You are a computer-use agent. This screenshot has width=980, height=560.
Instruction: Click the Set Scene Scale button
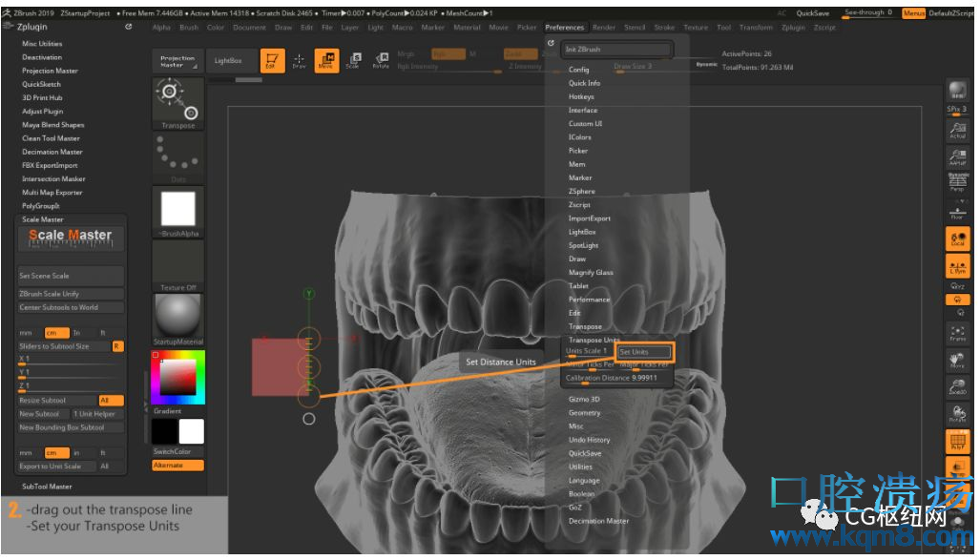tap(71, 276)
